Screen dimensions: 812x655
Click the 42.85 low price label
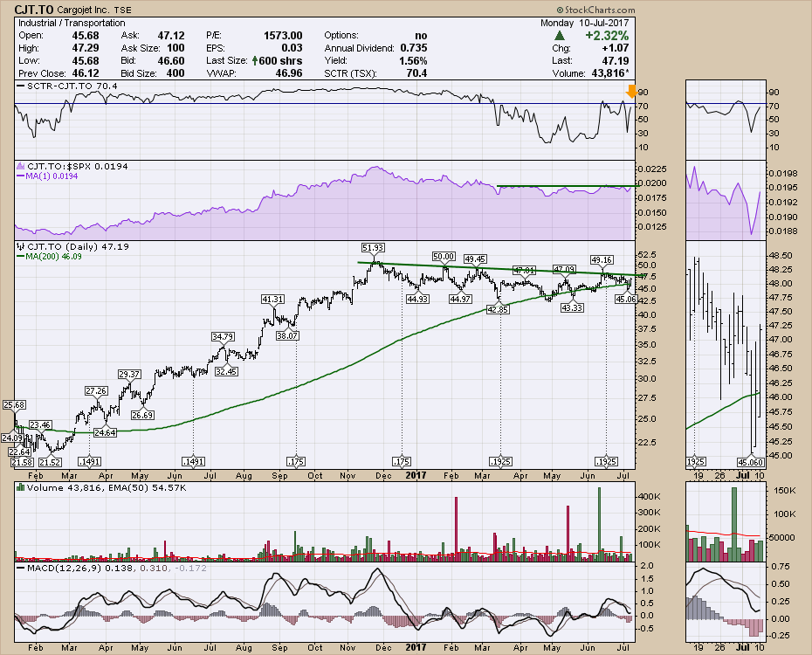coord(499,309)
